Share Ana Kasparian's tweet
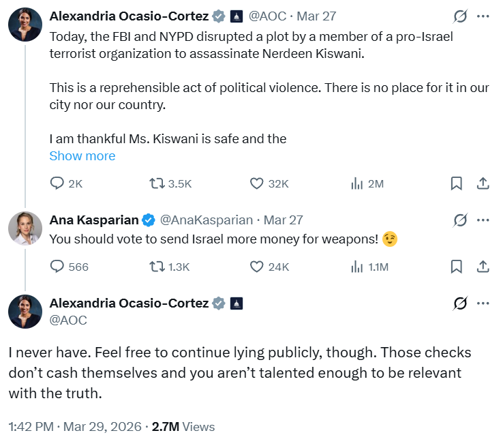 [482, 267]
